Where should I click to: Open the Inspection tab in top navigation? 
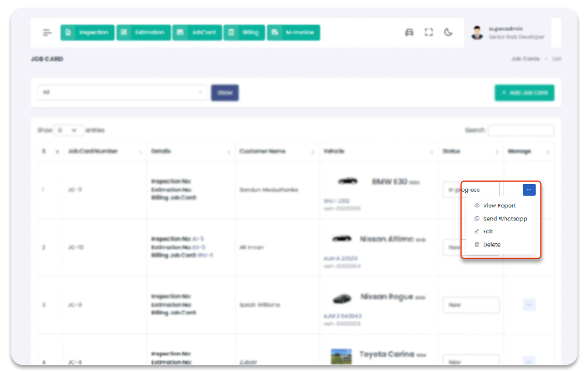click(87, 33)
